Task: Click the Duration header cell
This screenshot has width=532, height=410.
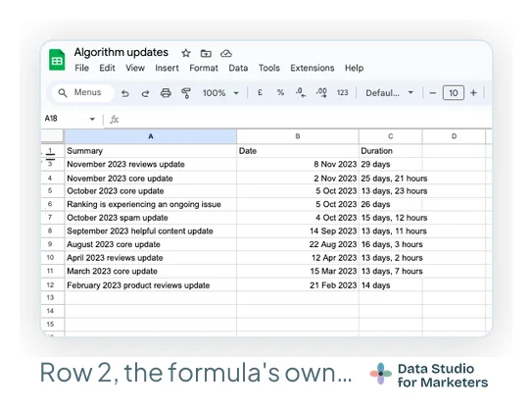Action: pos(391,151)
